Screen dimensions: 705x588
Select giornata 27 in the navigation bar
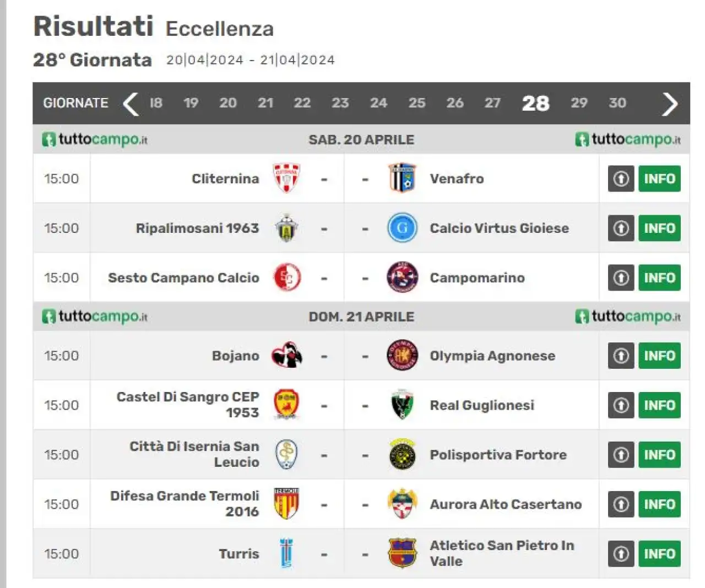coord(492,103)
